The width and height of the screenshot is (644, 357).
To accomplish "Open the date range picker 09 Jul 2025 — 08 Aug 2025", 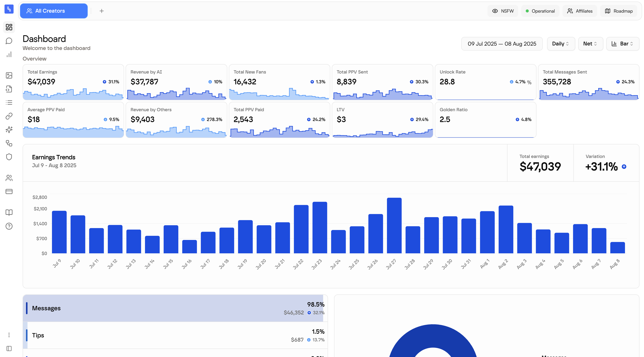I will click(502, 44).
